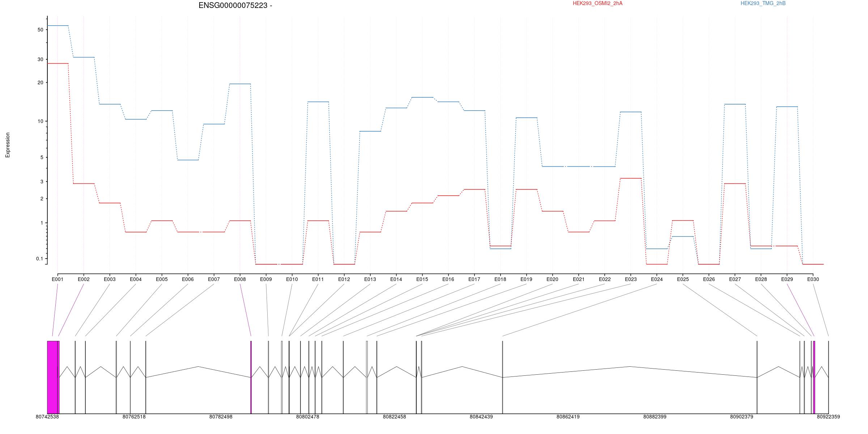Click genomic coordinate 80922359

(829, 417)
